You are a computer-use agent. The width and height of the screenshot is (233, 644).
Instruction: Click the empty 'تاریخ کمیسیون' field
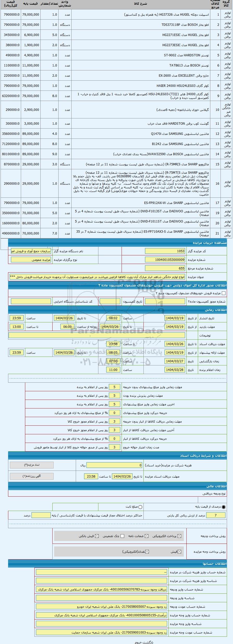(x=110, y=302)
